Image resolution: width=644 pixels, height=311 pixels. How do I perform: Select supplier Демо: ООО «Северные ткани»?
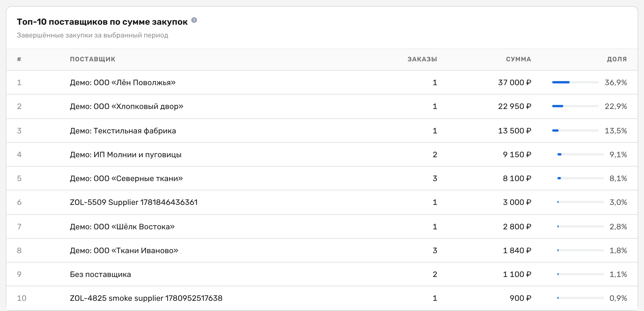click(126, 178)
